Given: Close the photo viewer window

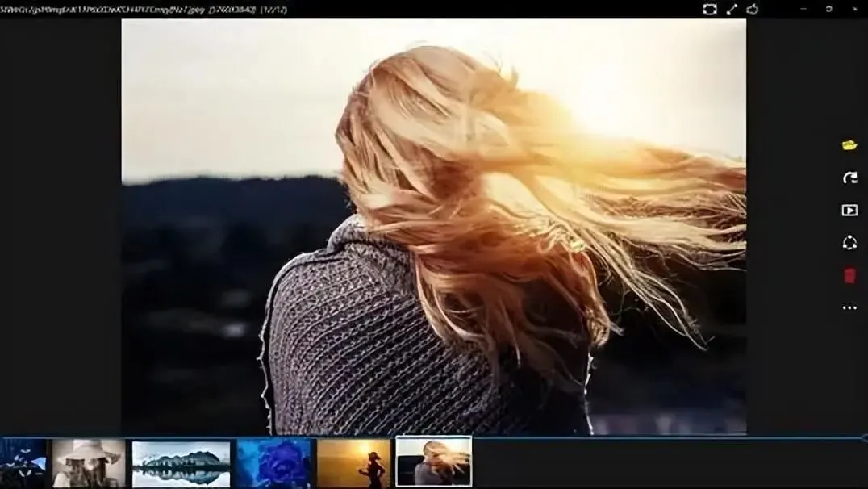Looking at the screenshot, I should coord(855,9).
